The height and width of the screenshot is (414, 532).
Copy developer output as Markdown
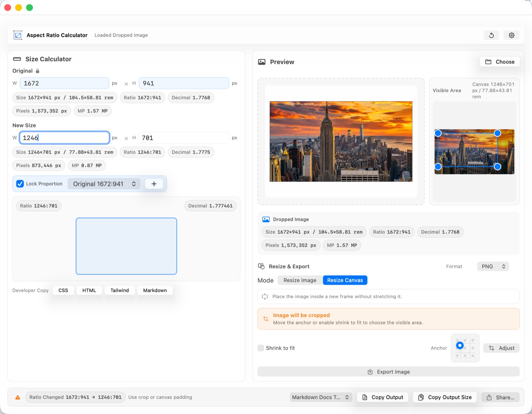[155, 290]
